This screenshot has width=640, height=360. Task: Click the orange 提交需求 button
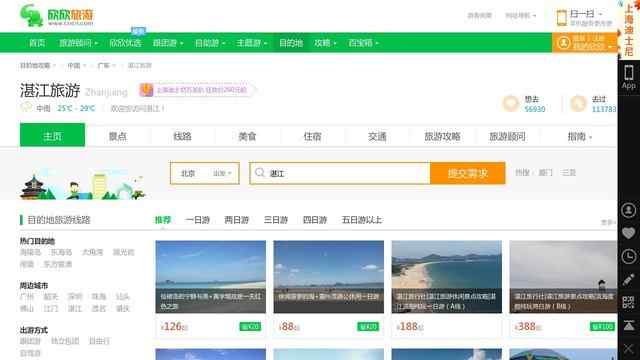(468, 173)
